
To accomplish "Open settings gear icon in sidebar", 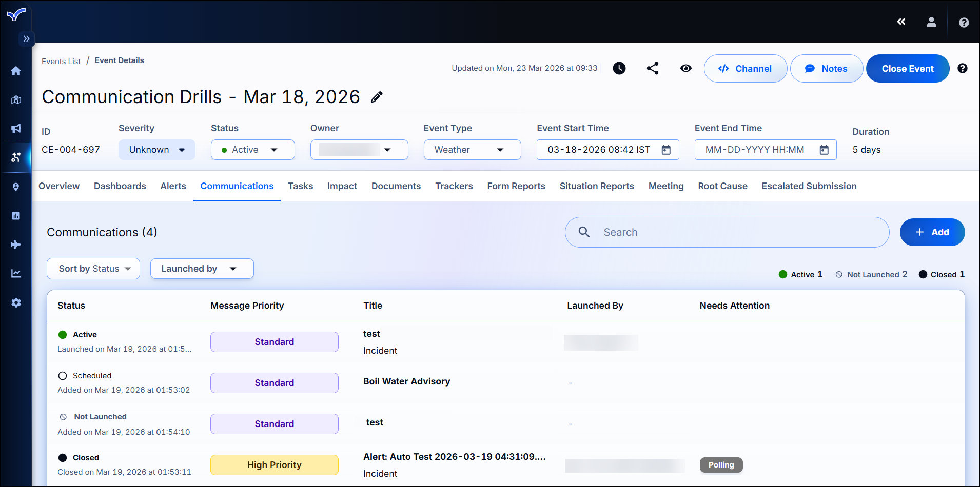I will (16, 302).
